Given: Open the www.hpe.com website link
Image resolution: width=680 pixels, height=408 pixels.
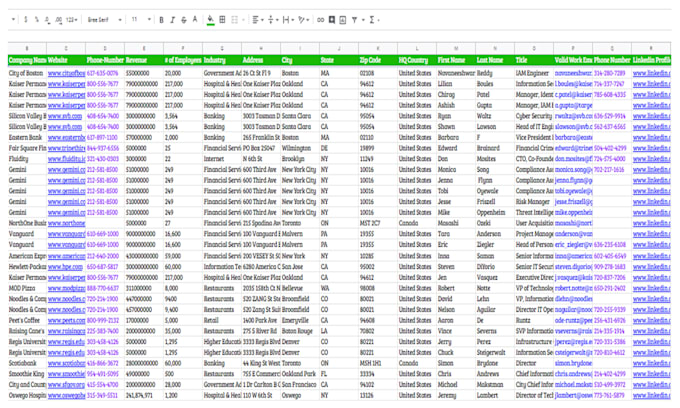Looking at the screenshot, I should tap(65, 267).
